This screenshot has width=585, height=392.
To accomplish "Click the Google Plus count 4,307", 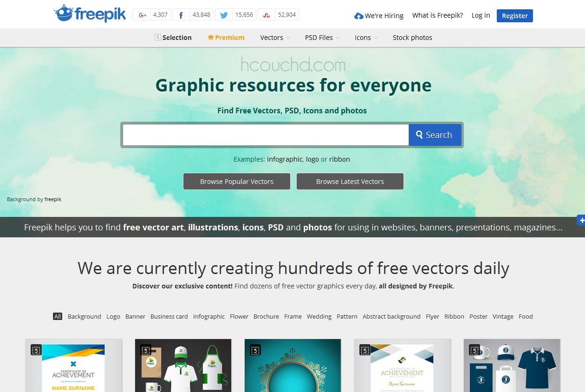I will (x=160, y=15).
